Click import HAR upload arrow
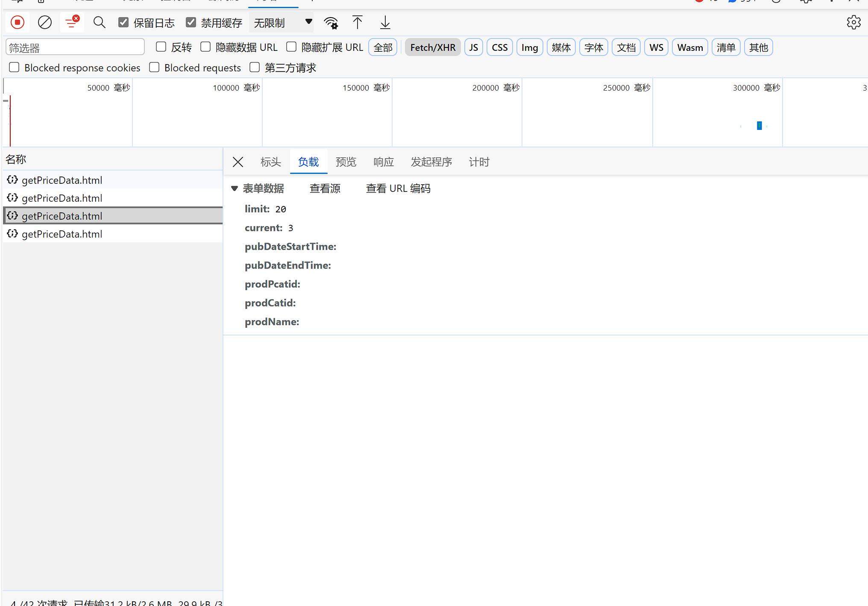The height and width of the screenshot is (606, 868). point(358,23)
